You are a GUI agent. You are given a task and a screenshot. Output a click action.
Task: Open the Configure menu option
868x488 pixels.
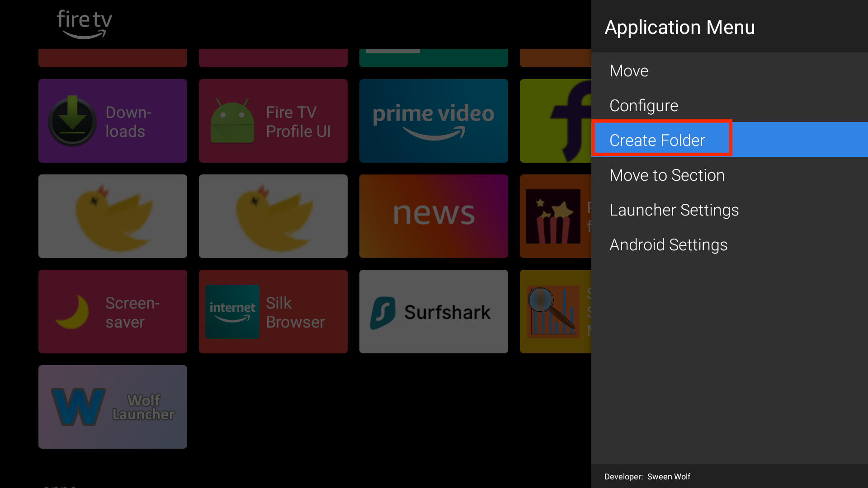[729, 105]
